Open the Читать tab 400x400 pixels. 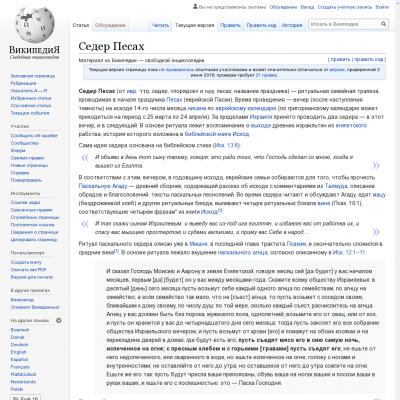(x=160, y=25)
